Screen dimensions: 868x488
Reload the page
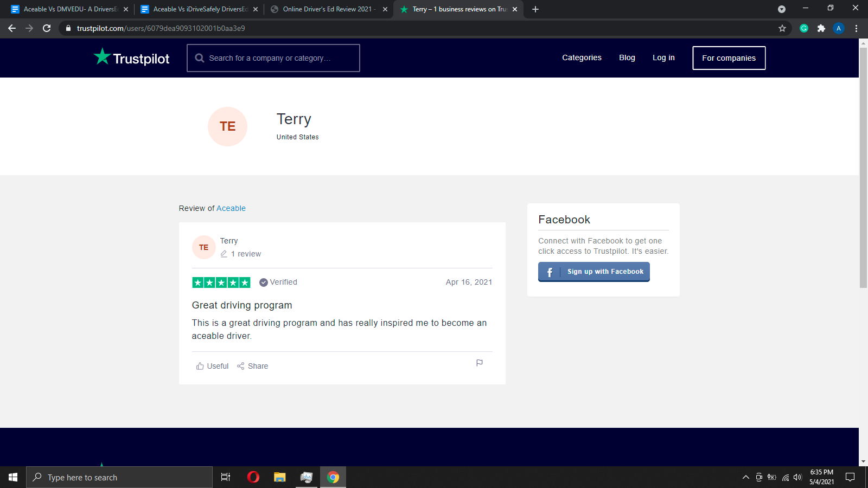coord(47,28)
